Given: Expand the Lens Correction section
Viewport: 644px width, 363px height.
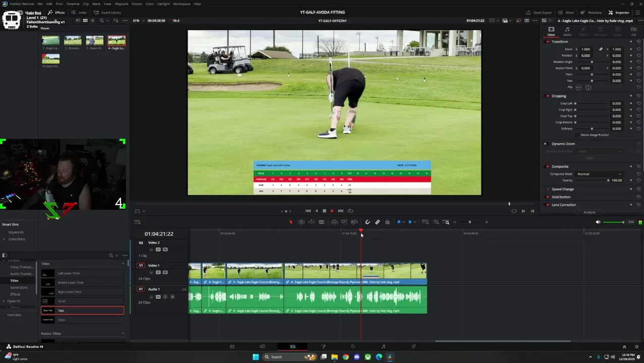Looking at the screenshot, I should pyautogui.click(x=564, y=205).
